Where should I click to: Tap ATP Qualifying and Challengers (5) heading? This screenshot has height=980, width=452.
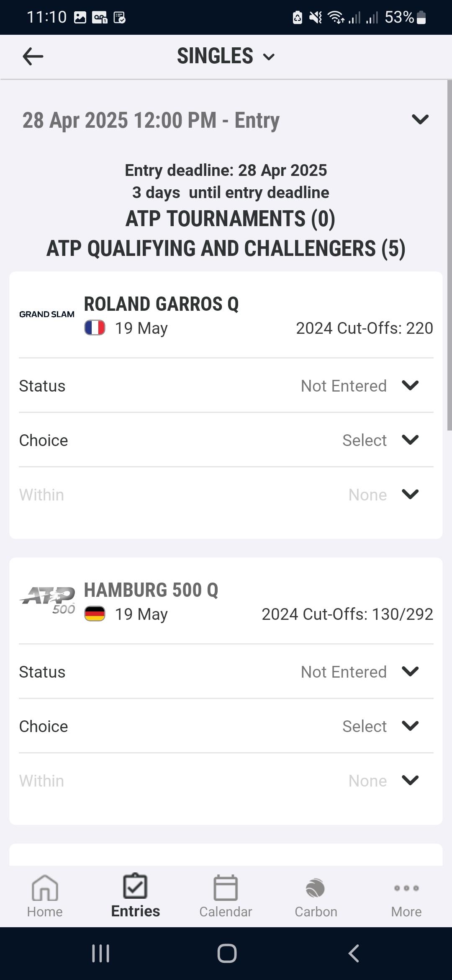tap(226, 248)
